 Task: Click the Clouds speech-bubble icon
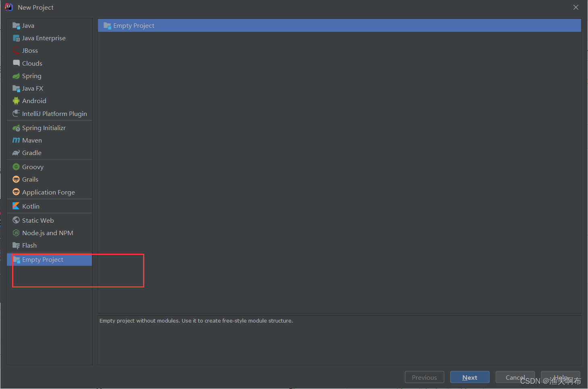(16, 63)
